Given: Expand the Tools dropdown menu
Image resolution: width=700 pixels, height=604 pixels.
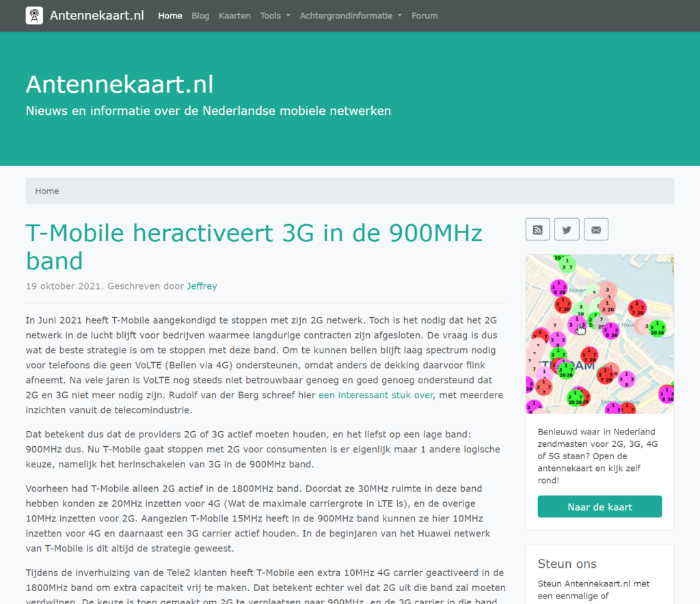Looking at the screenshot, I should pos(275,16).
